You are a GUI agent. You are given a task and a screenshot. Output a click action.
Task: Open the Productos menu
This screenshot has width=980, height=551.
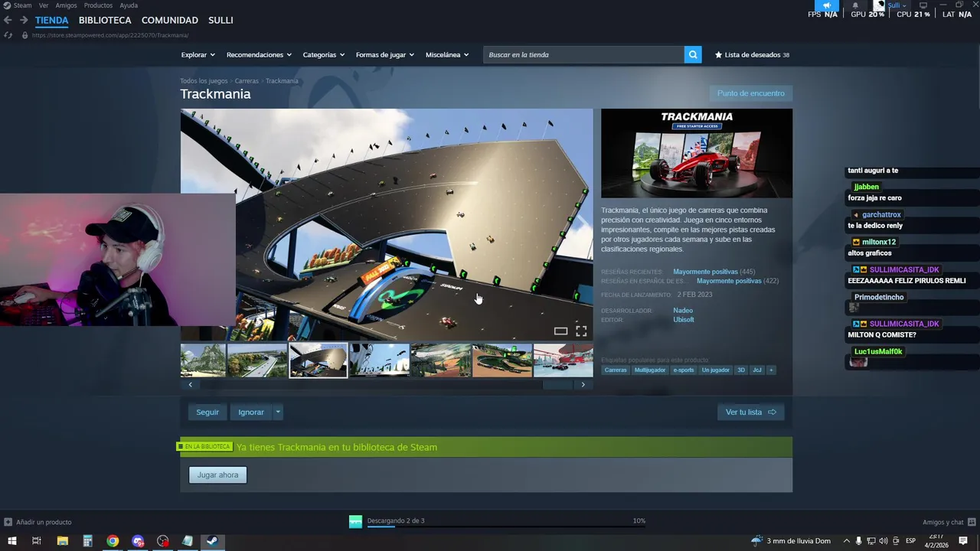point(98,5)
